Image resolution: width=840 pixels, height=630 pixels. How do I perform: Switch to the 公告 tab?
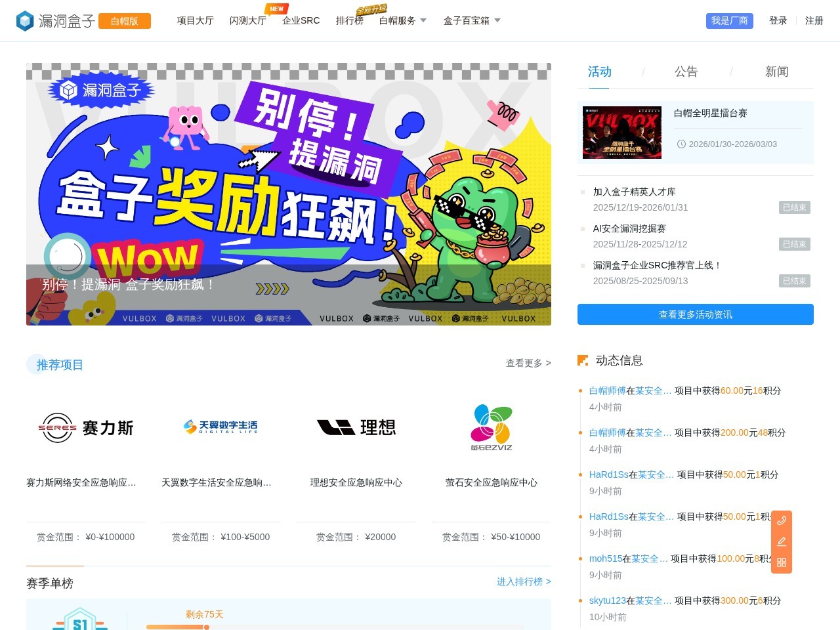point(686,72)
